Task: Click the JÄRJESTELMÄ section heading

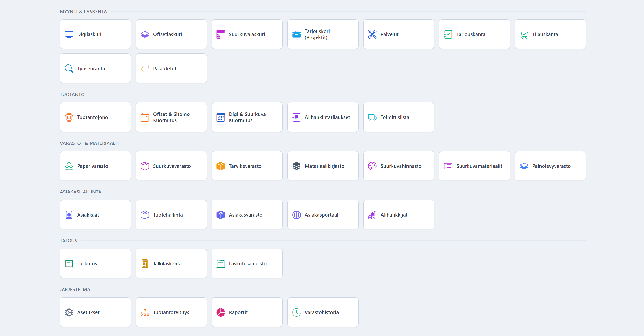Action: (75, 289)
